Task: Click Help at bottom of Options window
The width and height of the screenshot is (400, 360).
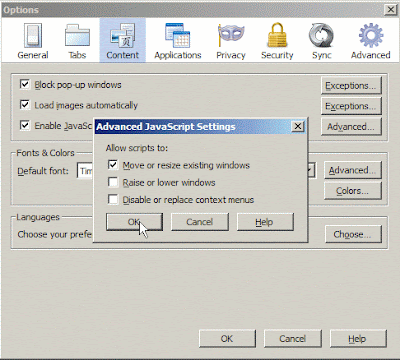Action: (358, 339)
